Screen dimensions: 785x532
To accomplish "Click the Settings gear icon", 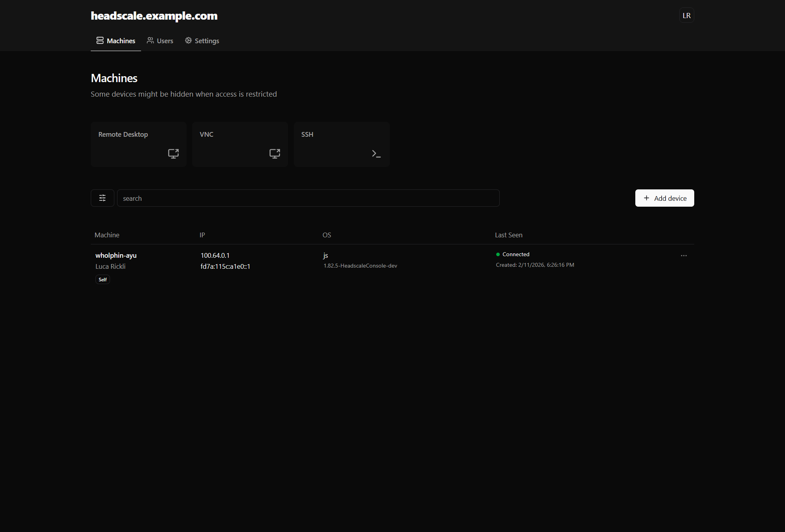I will pyautogui.click(x=188, y=40).
